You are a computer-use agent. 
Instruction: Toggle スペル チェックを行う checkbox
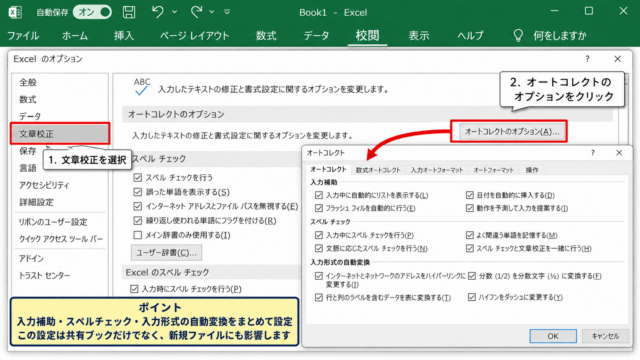[138, 178]
